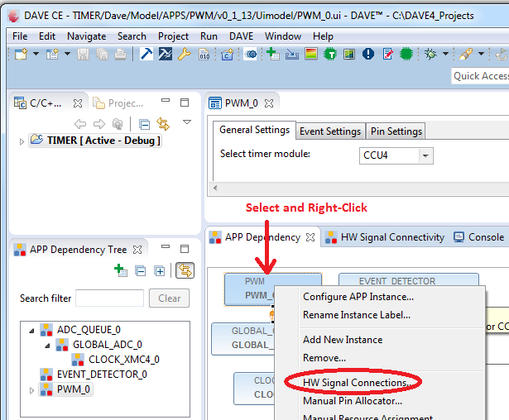Screen dimensions: 509x420
Task: Click Add New APP in the APP Dependency Tree toolbar
Action: 121,270
